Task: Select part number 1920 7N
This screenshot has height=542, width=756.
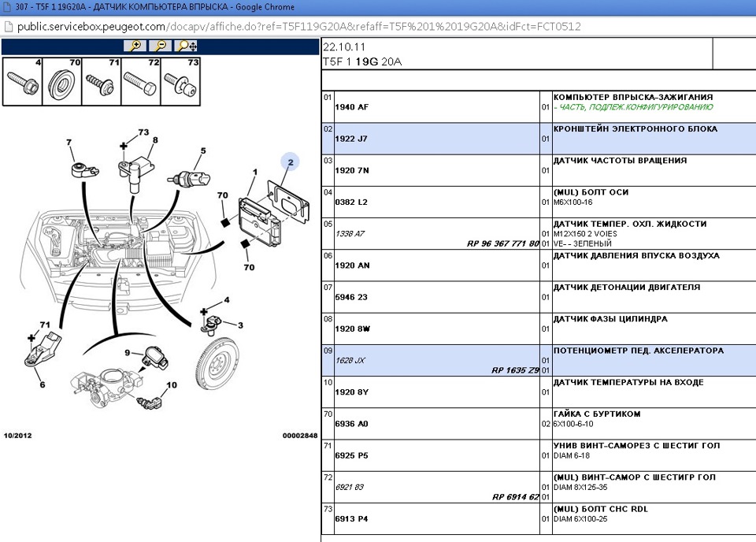Action: 352,170
